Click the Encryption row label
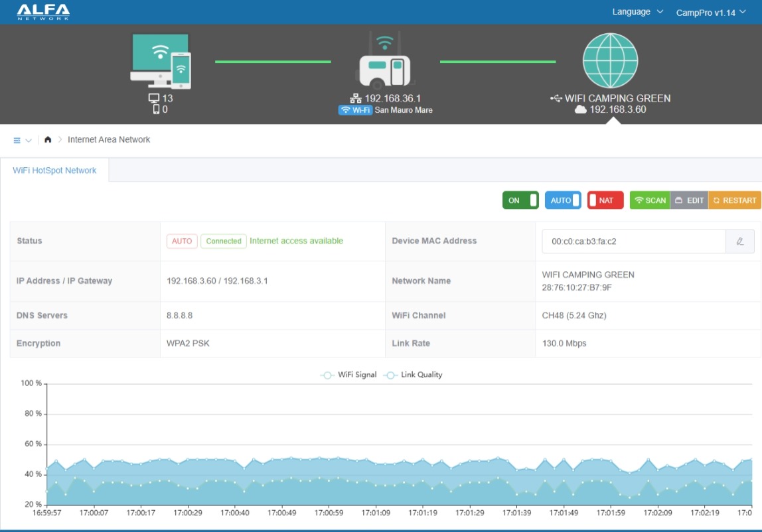Image resolution: width=762 pixels, height=532 pixels. coord(38,344)
